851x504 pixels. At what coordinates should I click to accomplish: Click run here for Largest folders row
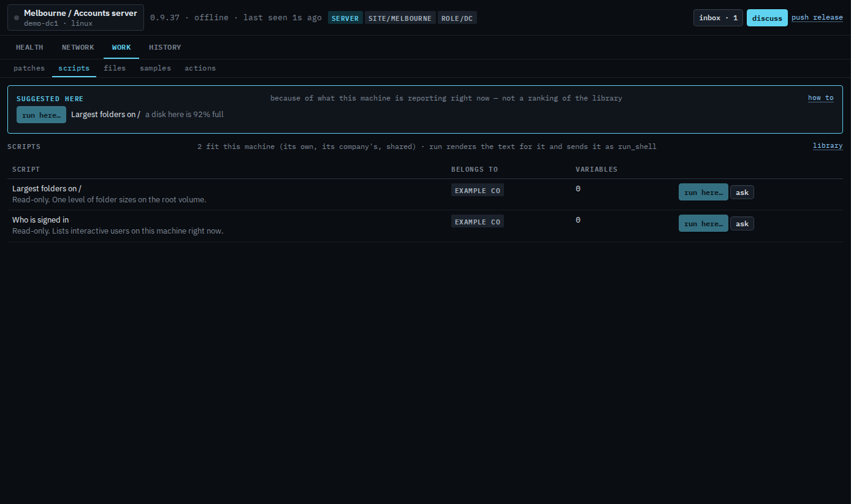point(703,192)
